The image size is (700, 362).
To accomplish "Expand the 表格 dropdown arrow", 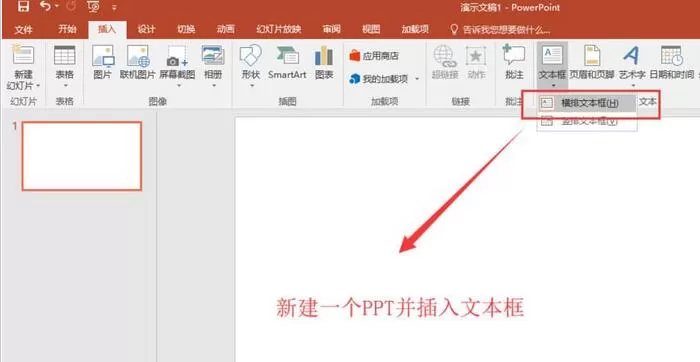I will point(65,85).
